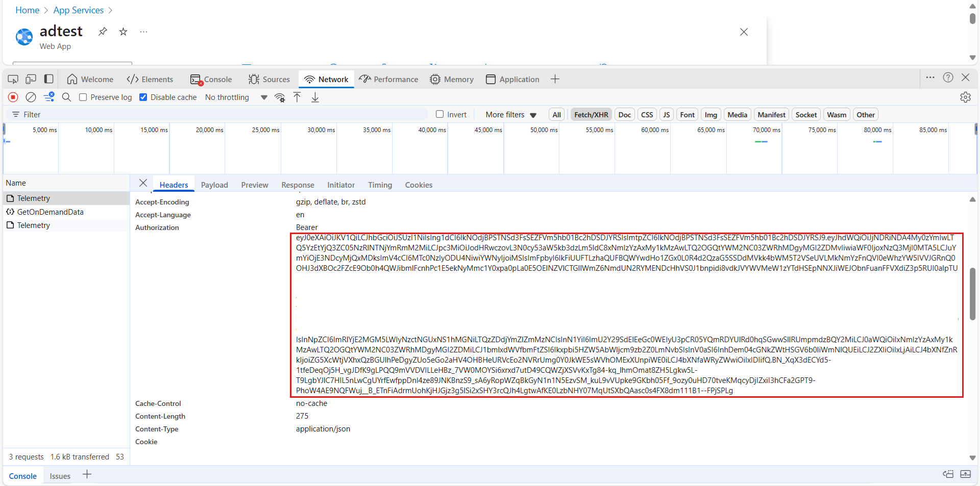980x486 pixels.
Task: Click the Export HAR download arrow
Action: (315, 97)
